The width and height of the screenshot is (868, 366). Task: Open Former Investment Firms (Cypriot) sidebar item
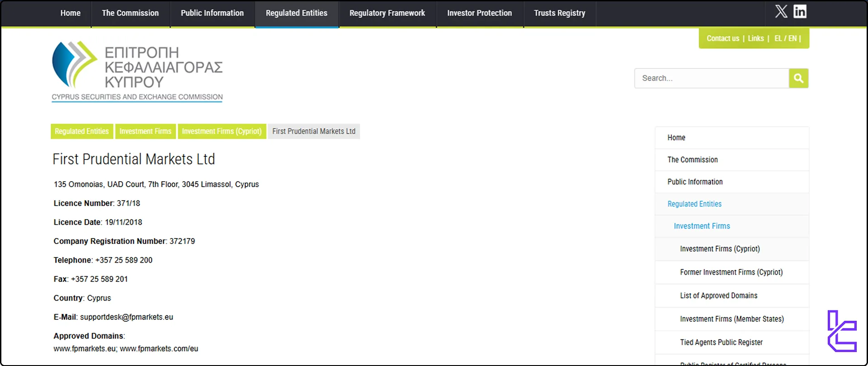click(732, 272)
